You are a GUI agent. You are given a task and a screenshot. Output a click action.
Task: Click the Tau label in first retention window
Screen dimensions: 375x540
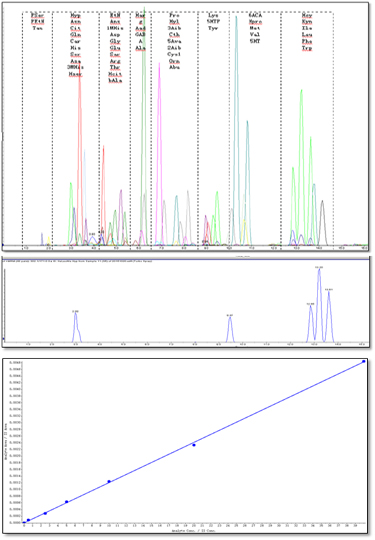coord(38,28)
